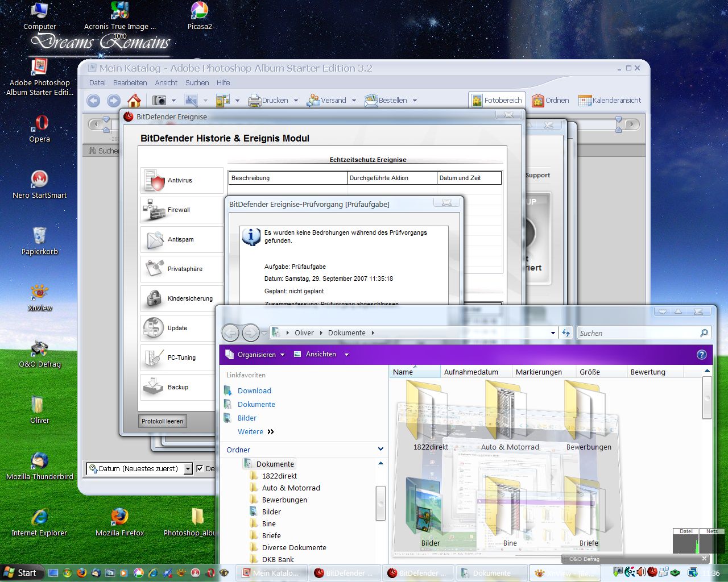This screenshot has width=728, height=582.
Task: Click the Drucken printer button
Action: (x=268, y=101)
